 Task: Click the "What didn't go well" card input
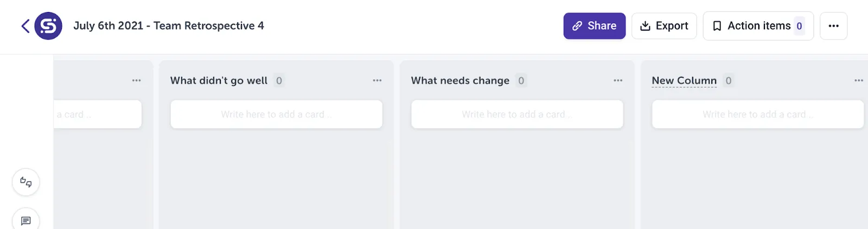click(x=276, y=114)
